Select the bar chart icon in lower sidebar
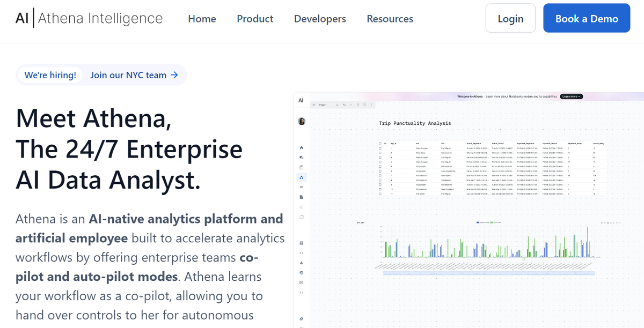Viewport: 644px width, 328px height. [x=301, y=263]
